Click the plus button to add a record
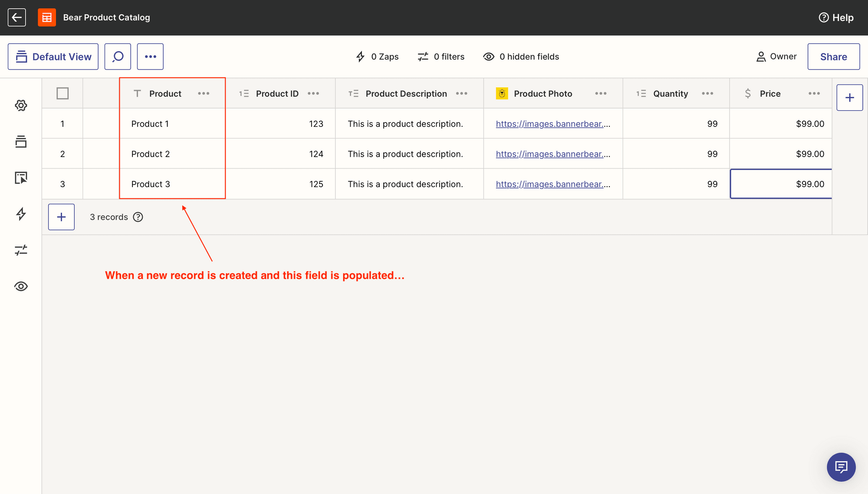This screenshot has width=868, height=494. click(x=61, y=217)
